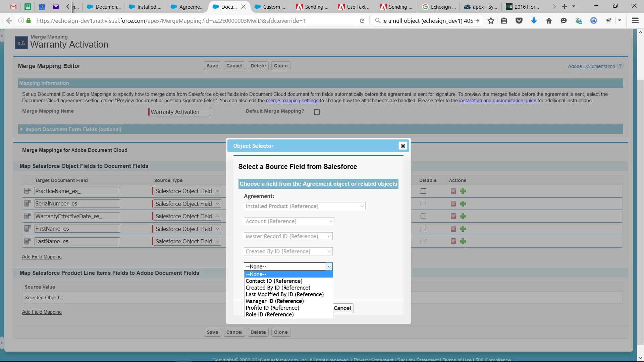Open the merge mapping settings link

(x=292, y=101)
